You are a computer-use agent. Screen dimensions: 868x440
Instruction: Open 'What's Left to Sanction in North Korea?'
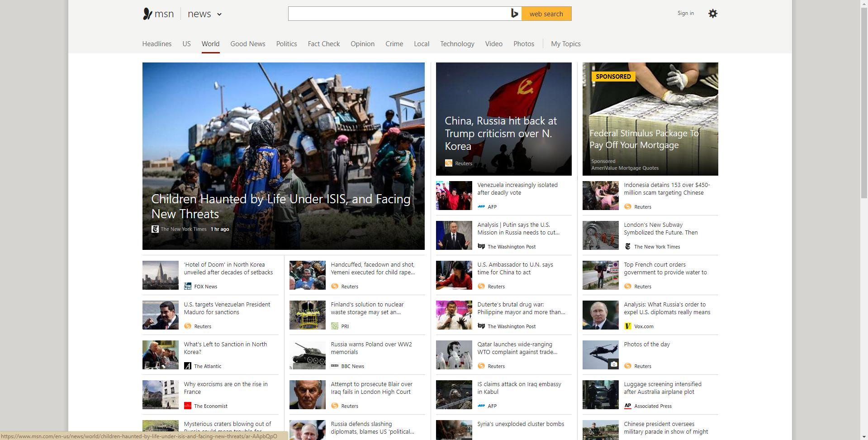coord(225,348)
